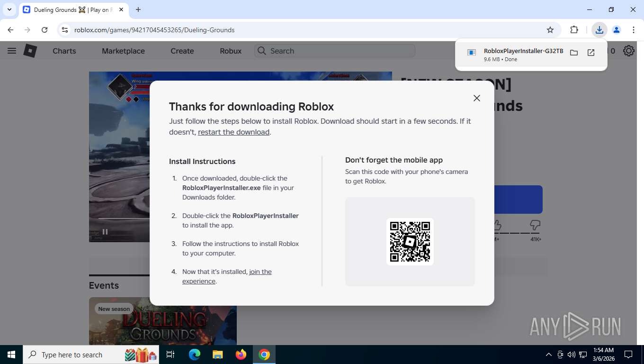Focus the Roblox Search field
Screen dimensions: 644x364
pos(335,51)
